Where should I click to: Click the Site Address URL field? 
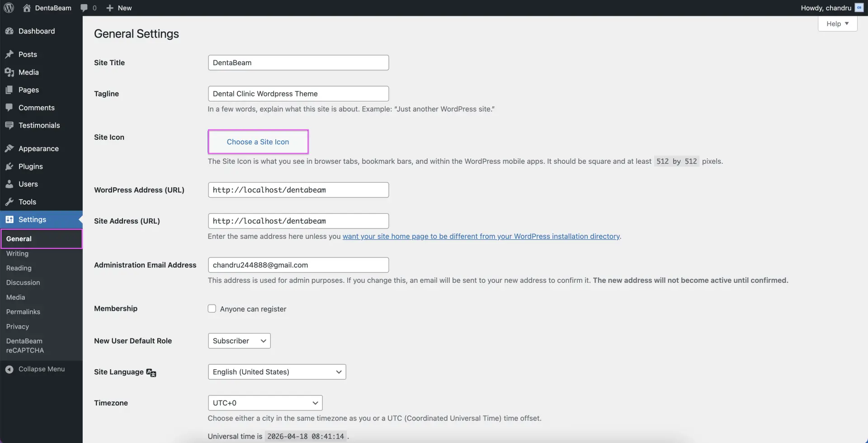(298, 221)
